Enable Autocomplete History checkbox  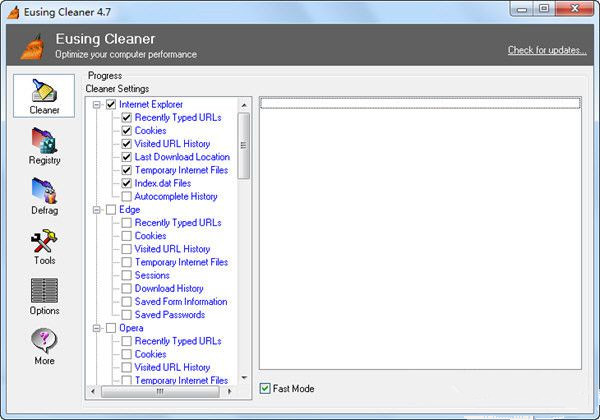point(127,196)
